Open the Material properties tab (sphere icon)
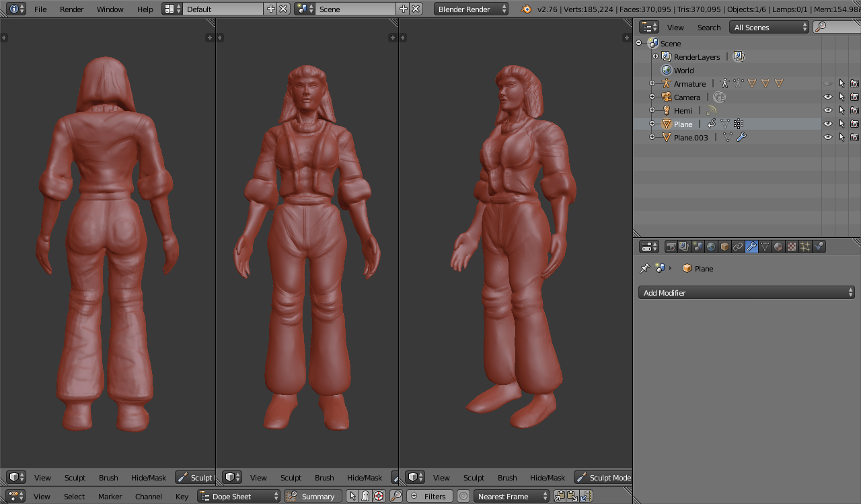 pyautogui.click(x=778, y=247)
